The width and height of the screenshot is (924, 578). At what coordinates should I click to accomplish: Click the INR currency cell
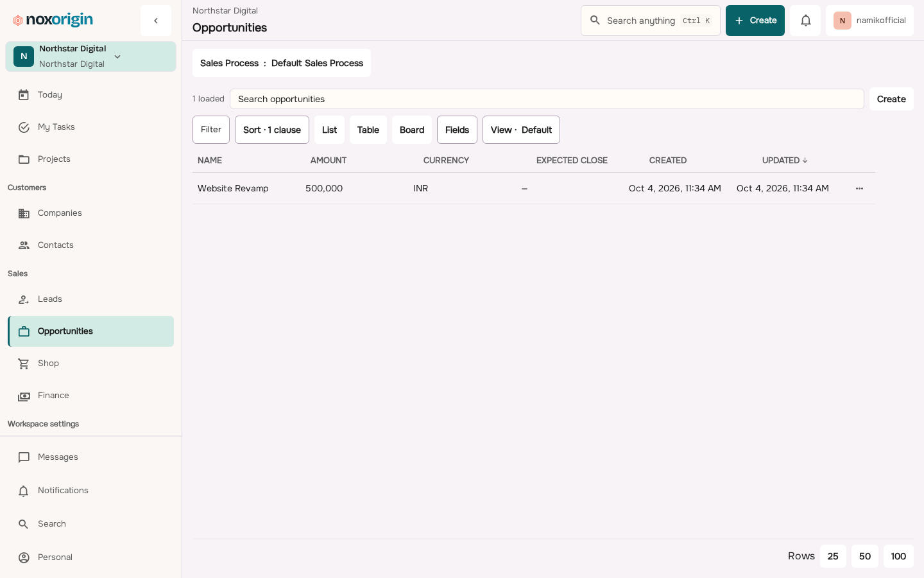[420, 188]
